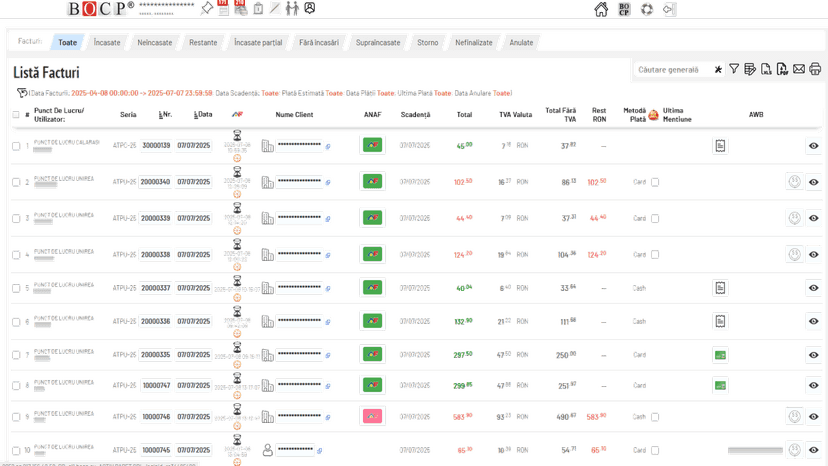
Task: Open the clipboard icon in the top bar
Action: 258,8
